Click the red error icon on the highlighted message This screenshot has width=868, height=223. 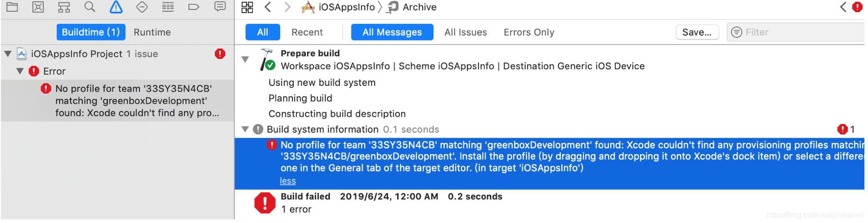coord(272,145)
